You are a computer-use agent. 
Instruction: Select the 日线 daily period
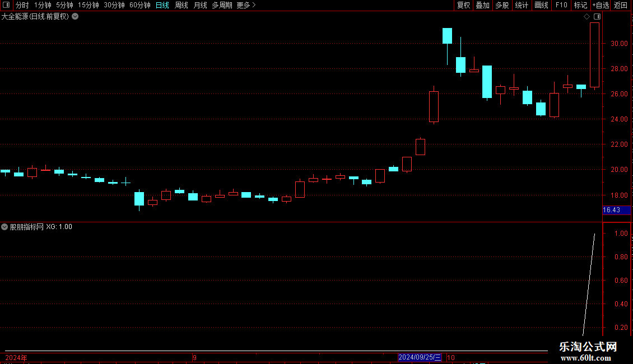pyautogui.click(x=162, y=5)
